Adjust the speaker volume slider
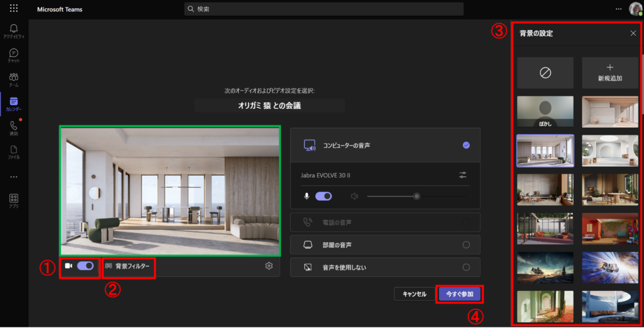Image resolution: width=644 pixels, height=335 pixels. pos(416,196)
